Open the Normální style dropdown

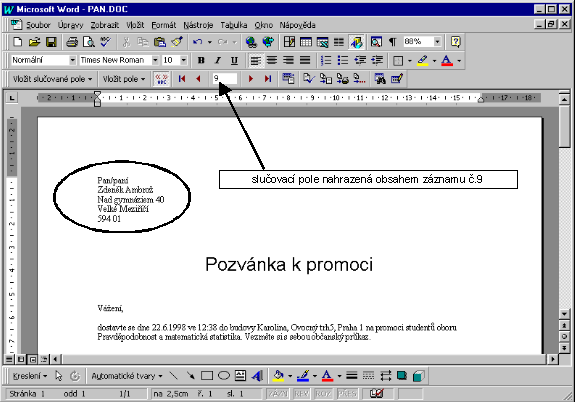coord(73,60)
